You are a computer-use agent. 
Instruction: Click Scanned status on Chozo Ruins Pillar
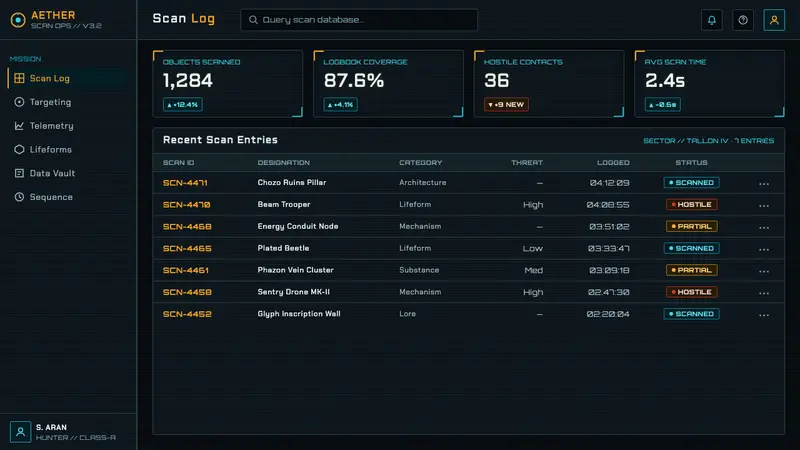pyautogui.click(x=691, y=183)
